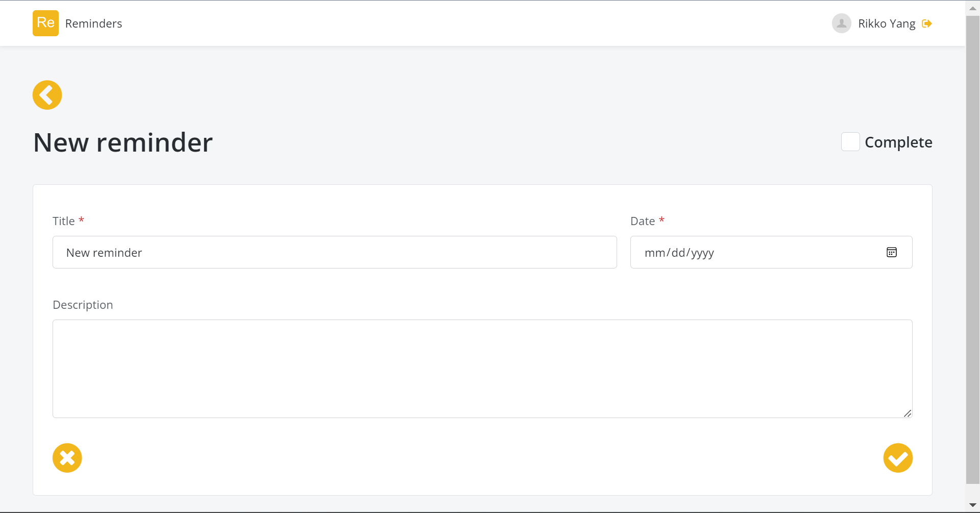Select the day segment of Date field

coord(678,253)
